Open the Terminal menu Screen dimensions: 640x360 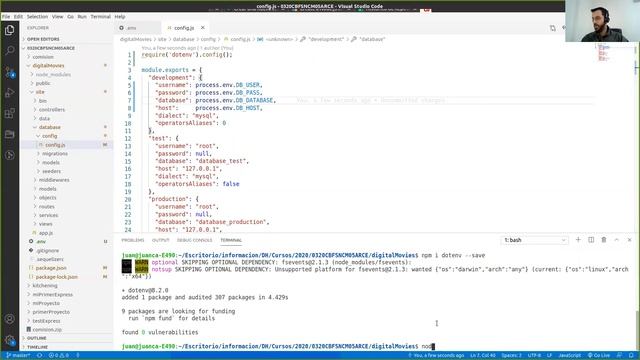click(x=100, y=17)
